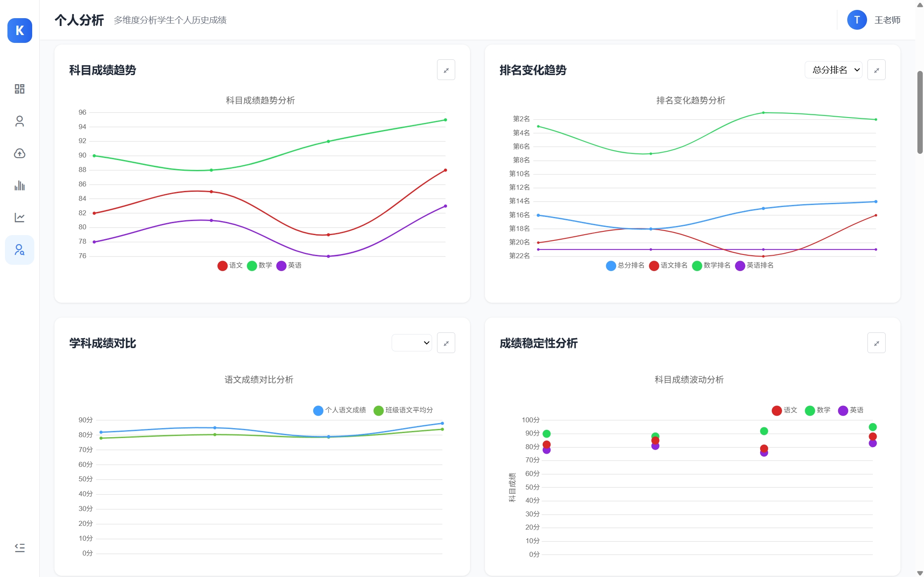
Task: Click 英语 legend swatch in 科目成绩波动分析
Action: (x=843, y=410)
